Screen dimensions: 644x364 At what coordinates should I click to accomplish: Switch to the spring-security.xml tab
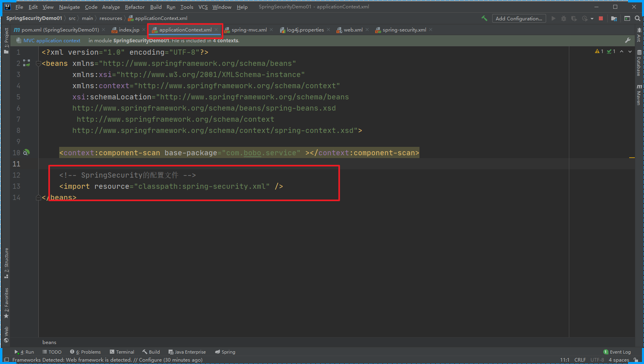point(404,30)
